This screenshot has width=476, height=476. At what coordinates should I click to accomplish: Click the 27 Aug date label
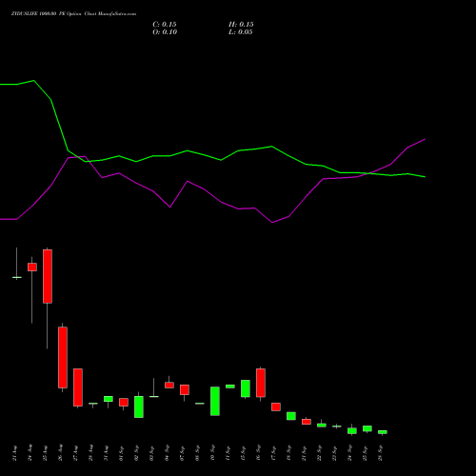76,453
